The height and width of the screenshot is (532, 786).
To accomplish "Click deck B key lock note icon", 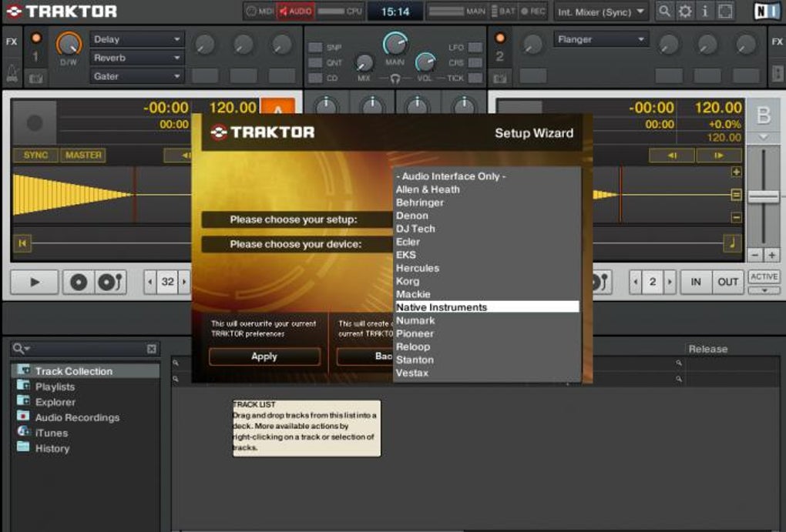I will (x=731, y=243).
